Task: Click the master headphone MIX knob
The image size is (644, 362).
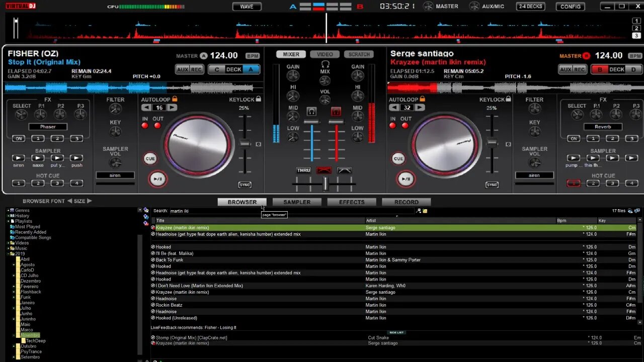Action: pyautogui.click(x=325, y=80)
